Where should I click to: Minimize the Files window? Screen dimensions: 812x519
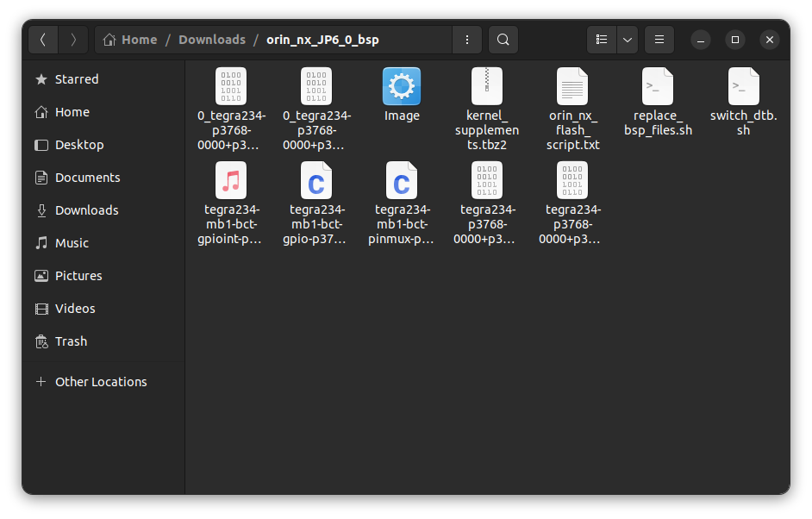point(701,40)
